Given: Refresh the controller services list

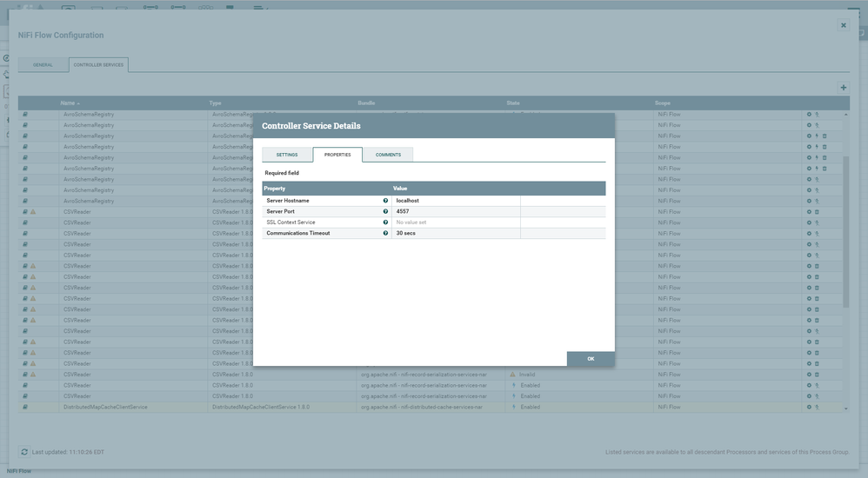Looking at the screenshot, I should [24, 452].
